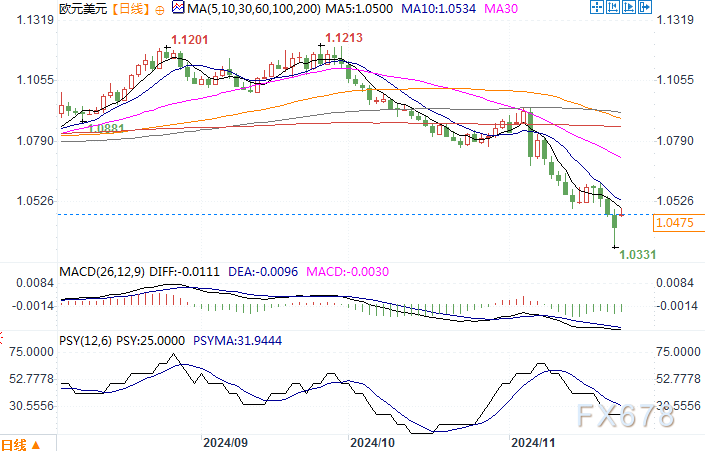Select the 【日线】 timeframe label in header

coord(126,8)
